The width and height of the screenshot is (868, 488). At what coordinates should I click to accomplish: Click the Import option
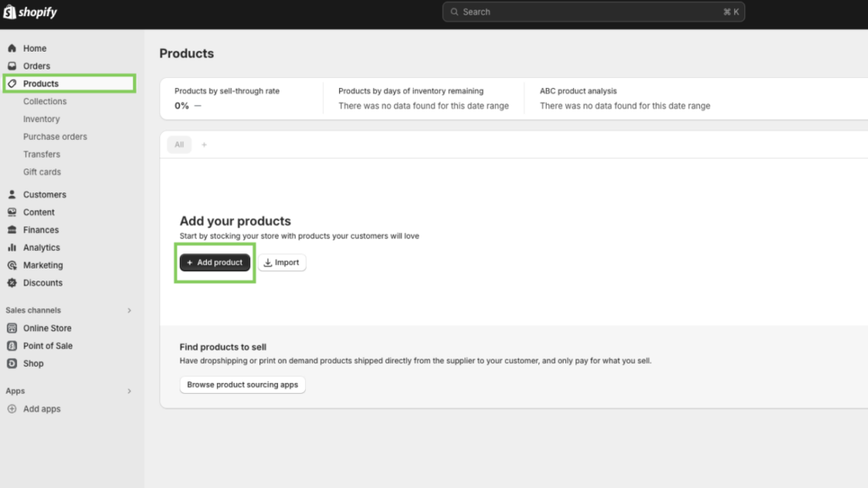pos(281,262)
